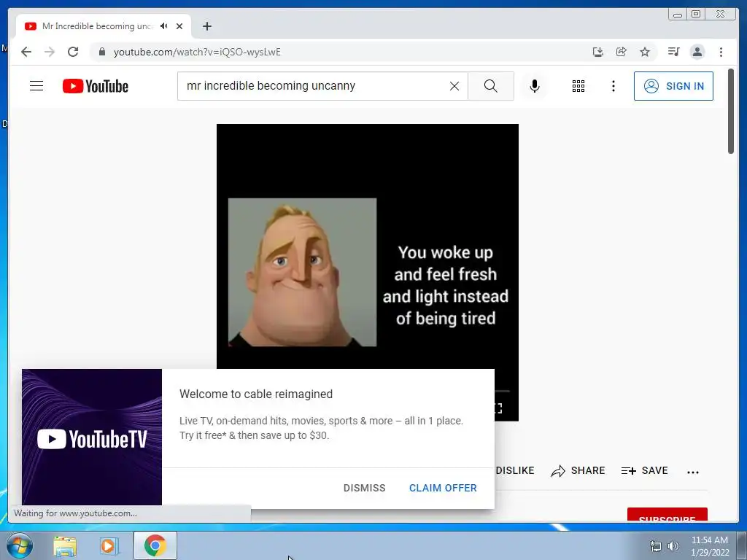This screenshot has height=560, width=747.
Task: Click the install app icon in address bar
Action: coord(598,52)
